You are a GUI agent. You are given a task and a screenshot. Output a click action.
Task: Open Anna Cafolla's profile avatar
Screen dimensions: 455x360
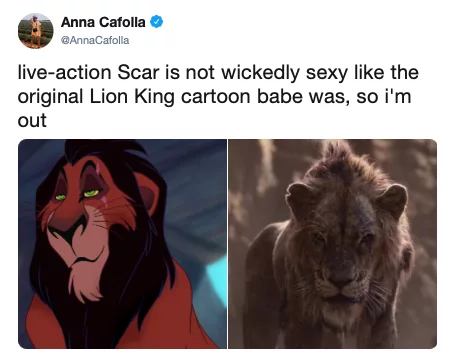35,31
